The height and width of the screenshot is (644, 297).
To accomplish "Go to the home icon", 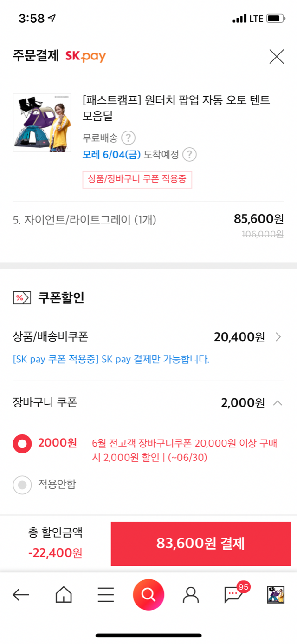I will [x=64, y=594].
